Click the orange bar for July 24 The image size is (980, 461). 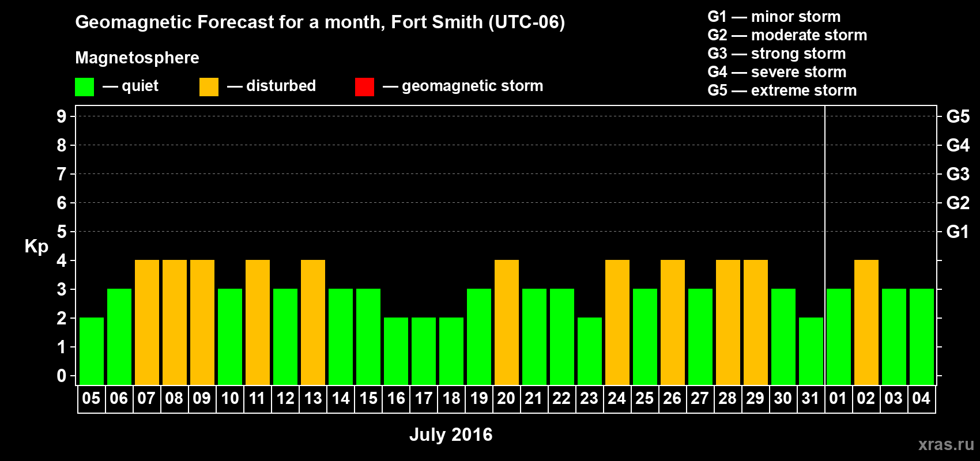click(x=617, y=323)
